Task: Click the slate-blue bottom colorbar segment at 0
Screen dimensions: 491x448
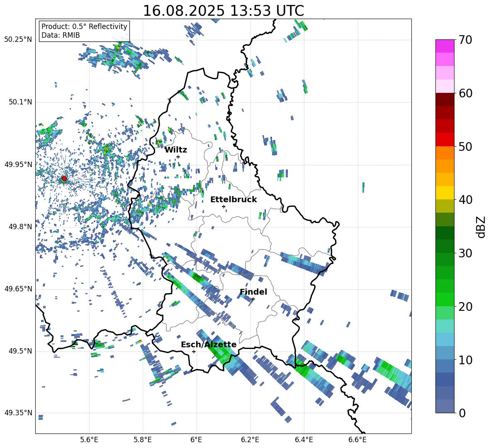Action: (x=445, y=407)
